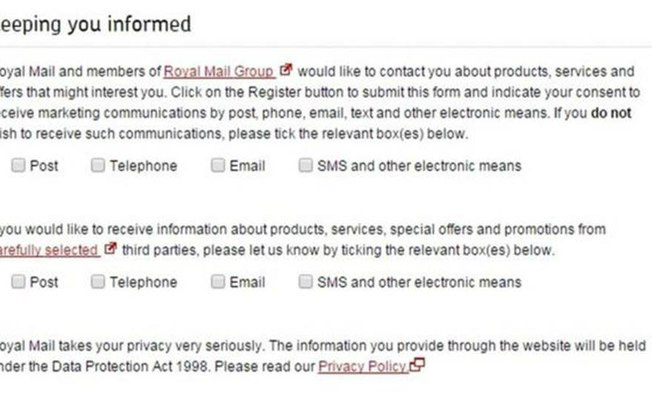Image resolution: width=652 pixels, height=408 pixels.
Task: Click 'Email' label text in third parties row
Action: click(x=247, y=282)
